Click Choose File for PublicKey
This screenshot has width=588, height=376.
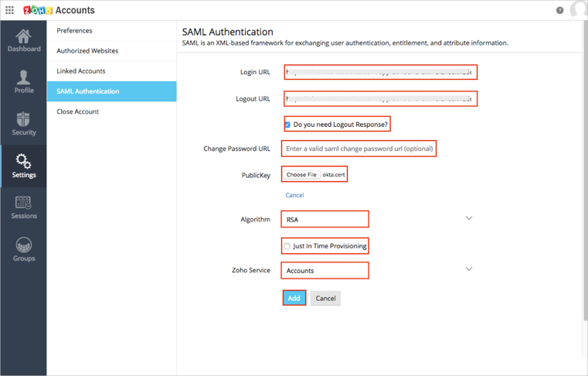click(301, 175)
